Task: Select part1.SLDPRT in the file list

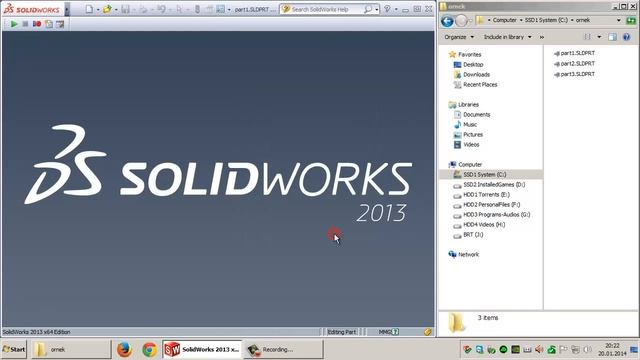Action: pyautogui.click(x=574, y=53)
